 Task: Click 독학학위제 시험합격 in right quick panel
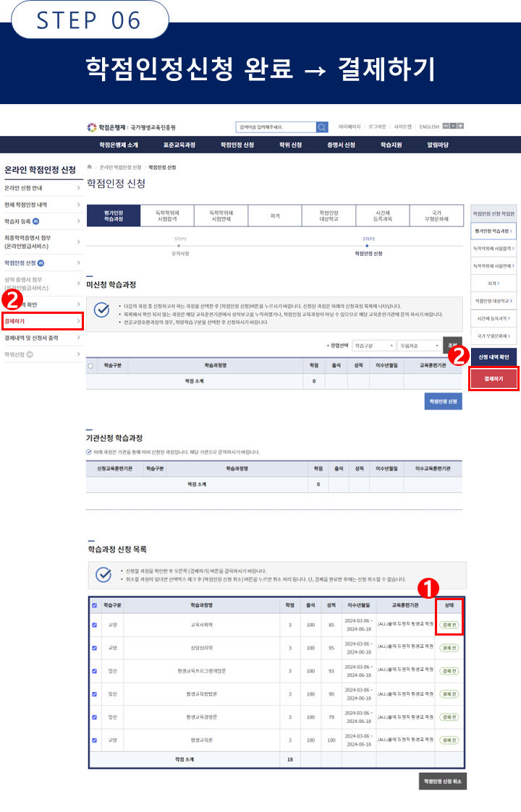coord(494,249)
